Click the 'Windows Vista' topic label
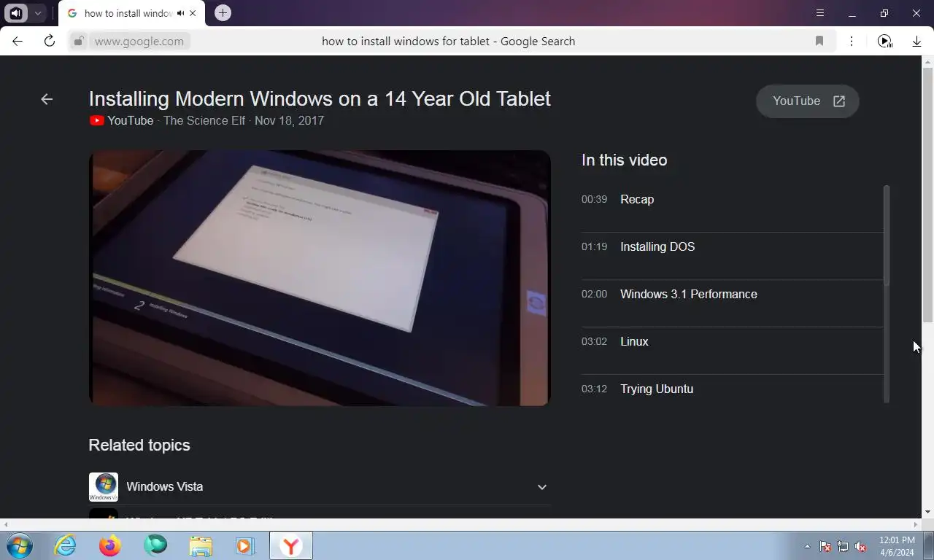This screenshot has height=560, width=934. pyautogui.click(x=165, y=487)
